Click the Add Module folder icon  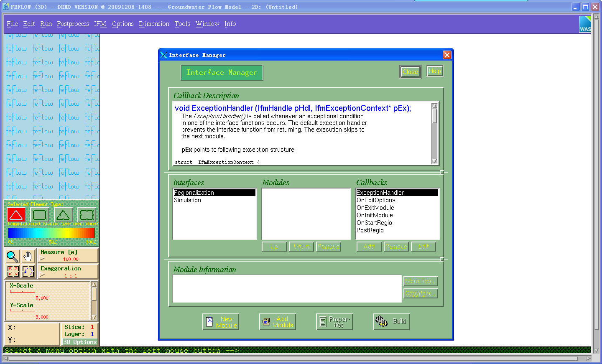point(266,322)
